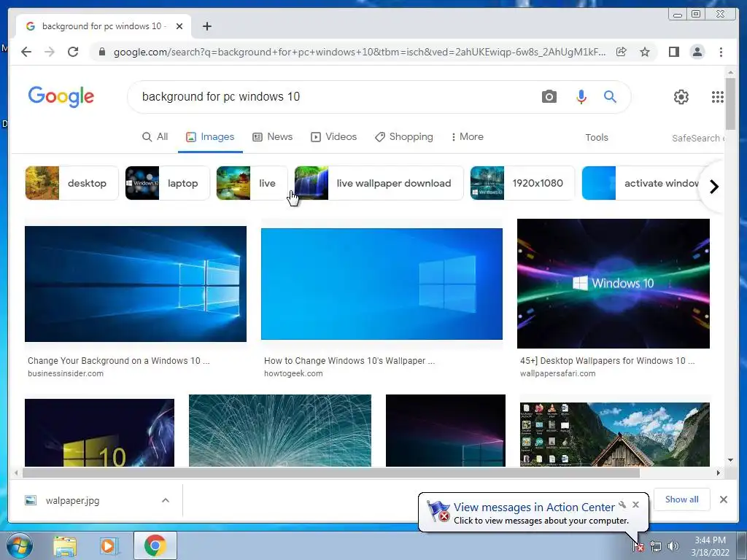
Task: Select the '1920x1080' chip
Action: (x=522, y=183)
